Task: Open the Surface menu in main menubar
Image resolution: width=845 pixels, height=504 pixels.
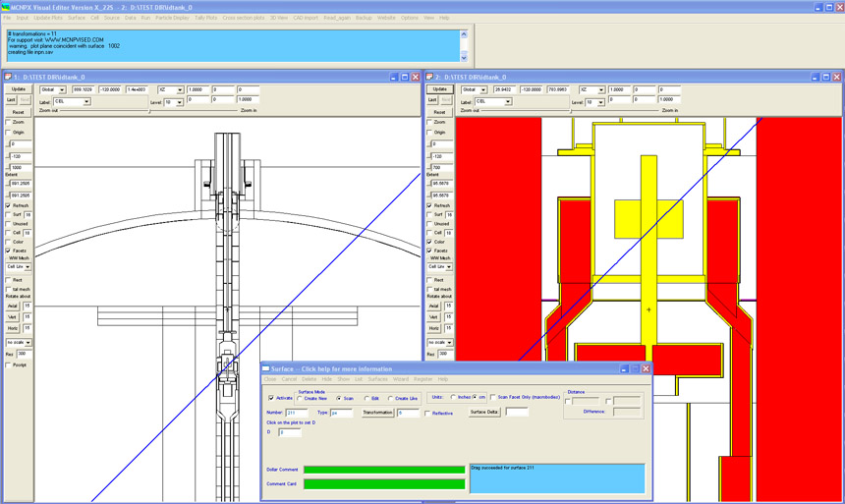Action: click(77, 18)
